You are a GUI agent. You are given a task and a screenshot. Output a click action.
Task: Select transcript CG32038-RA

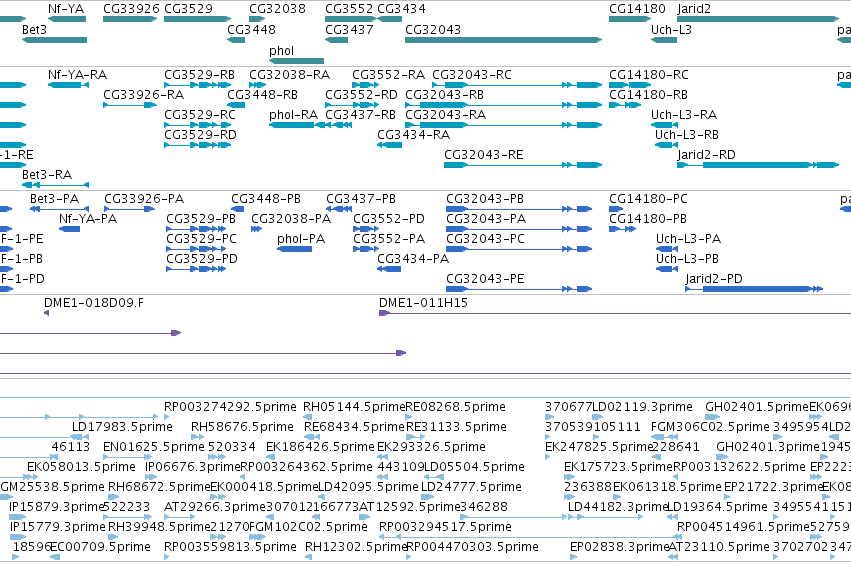[x=289, y=74]
